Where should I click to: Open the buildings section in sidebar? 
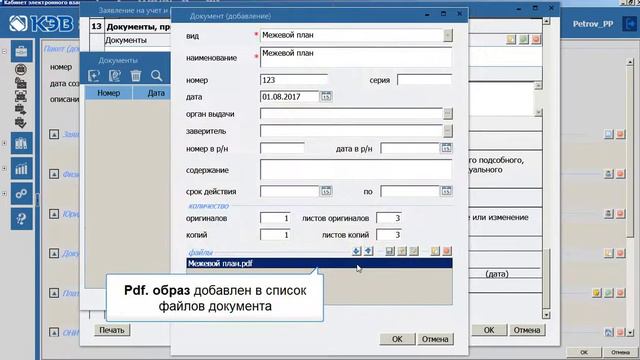[x=21, y=143]
